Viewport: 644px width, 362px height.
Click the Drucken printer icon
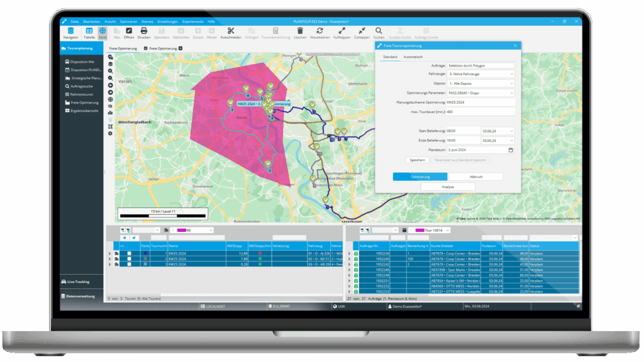pos(144,31)
